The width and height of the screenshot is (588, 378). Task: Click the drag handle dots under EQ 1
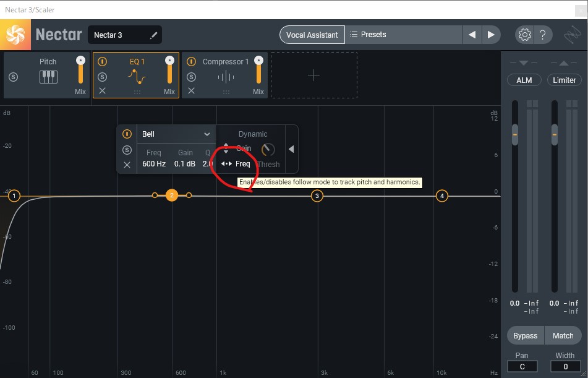(137, 92)
